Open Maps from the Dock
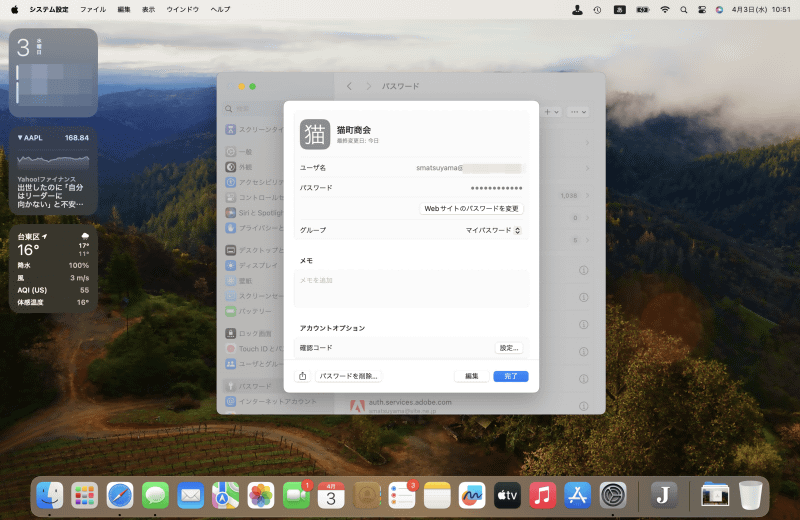The image size is (800, 520). click(x=226, y=496)
